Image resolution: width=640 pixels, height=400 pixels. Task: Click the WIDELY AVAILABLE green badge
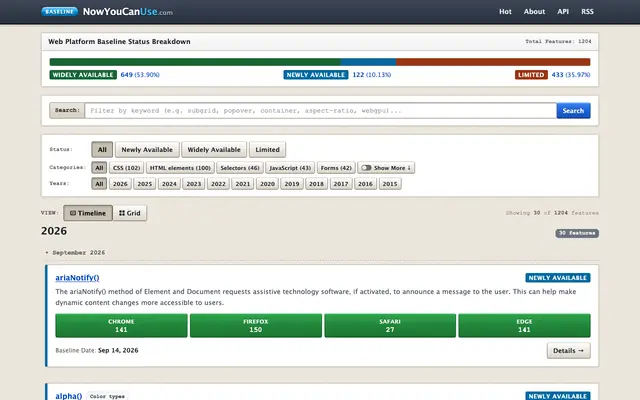[83, 75]
